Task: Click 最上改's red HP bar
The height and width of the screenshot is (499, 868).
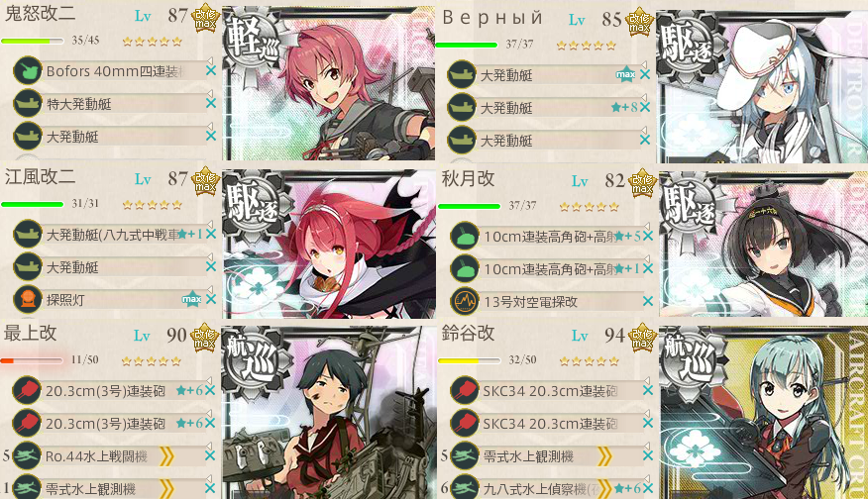Action: coord(32,360)
